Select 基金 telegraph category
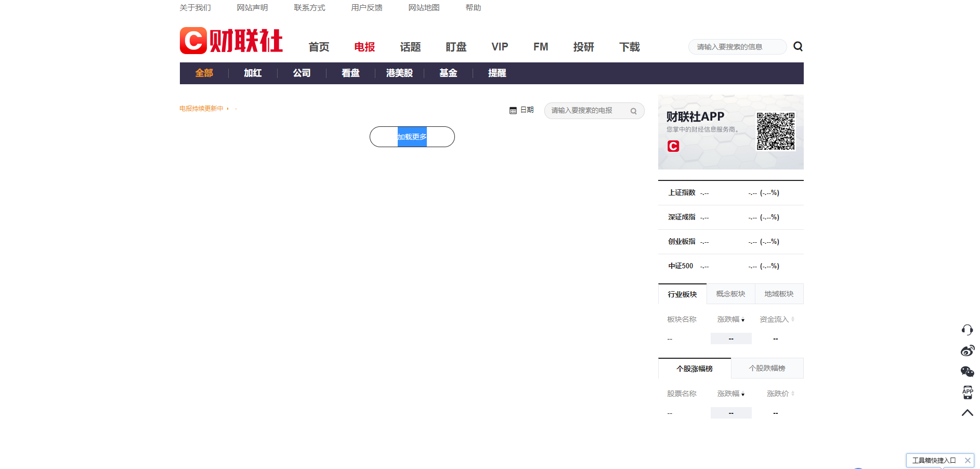The image size is (980, 469). coord(448,73)
